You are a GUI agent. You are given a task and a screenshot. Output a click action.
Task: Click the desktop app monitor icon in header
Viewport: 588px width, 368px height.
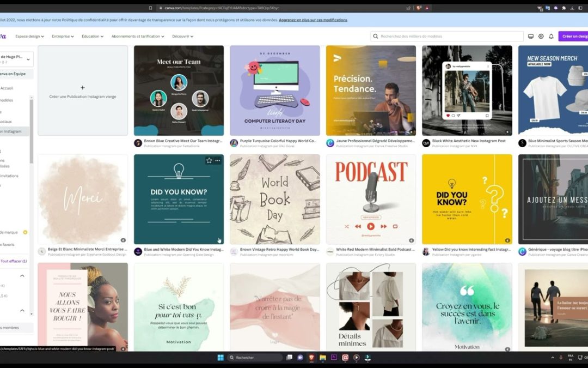pyautogui.click(x=531, y=37)
